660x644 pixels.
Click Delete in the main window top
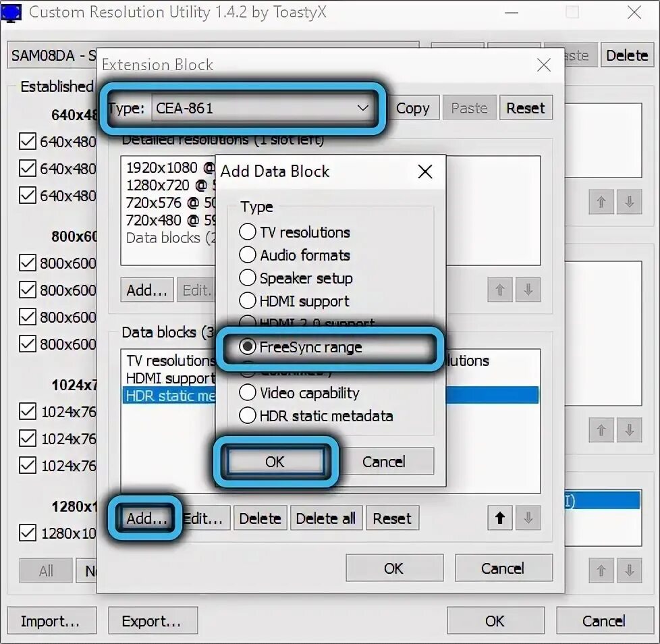tap(627, 55)
